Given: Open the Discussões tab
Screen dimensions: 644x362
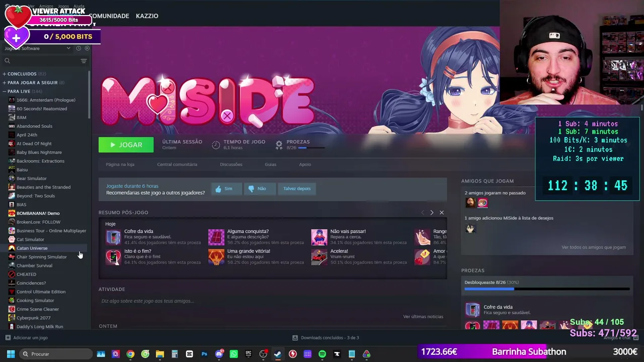Looking at the screenshot, I should point(231,164).
